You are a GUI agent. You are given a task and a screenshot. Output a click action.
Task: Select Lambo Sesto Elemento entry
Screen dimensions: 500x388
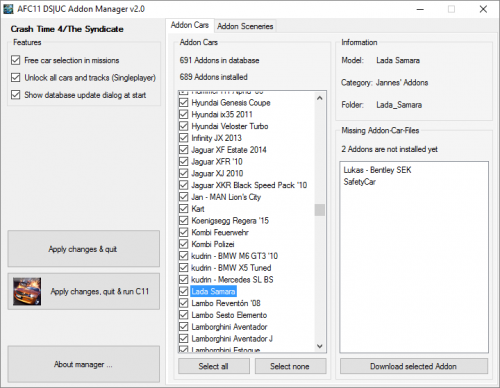(229, 315)
